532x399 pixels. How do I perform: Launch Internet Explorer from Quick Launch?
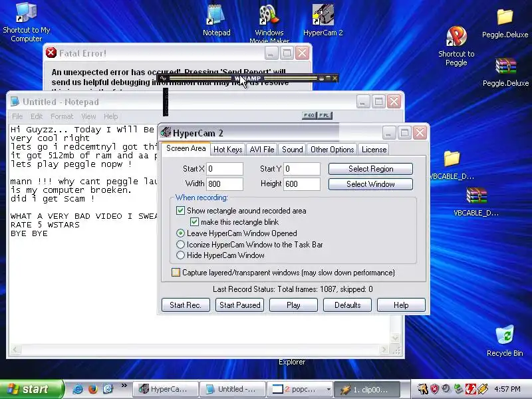tap(78, 389)
